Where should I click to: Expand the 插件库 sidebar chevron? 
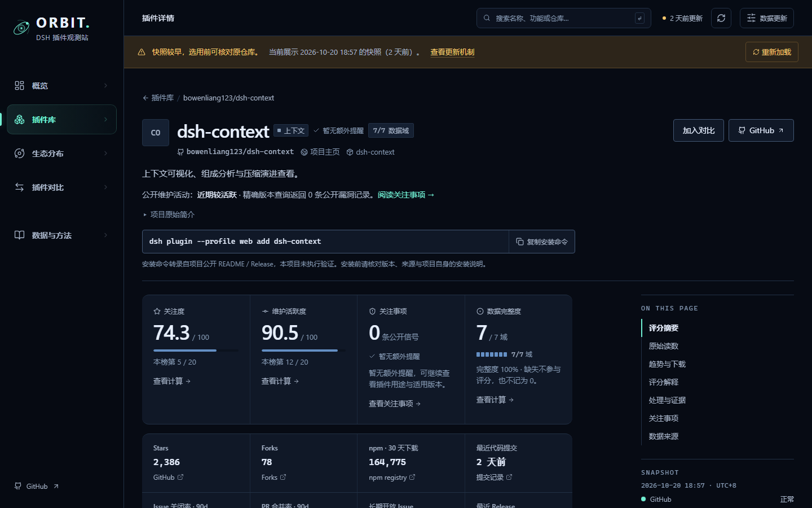pyautogui.click(x=105, y=119)
